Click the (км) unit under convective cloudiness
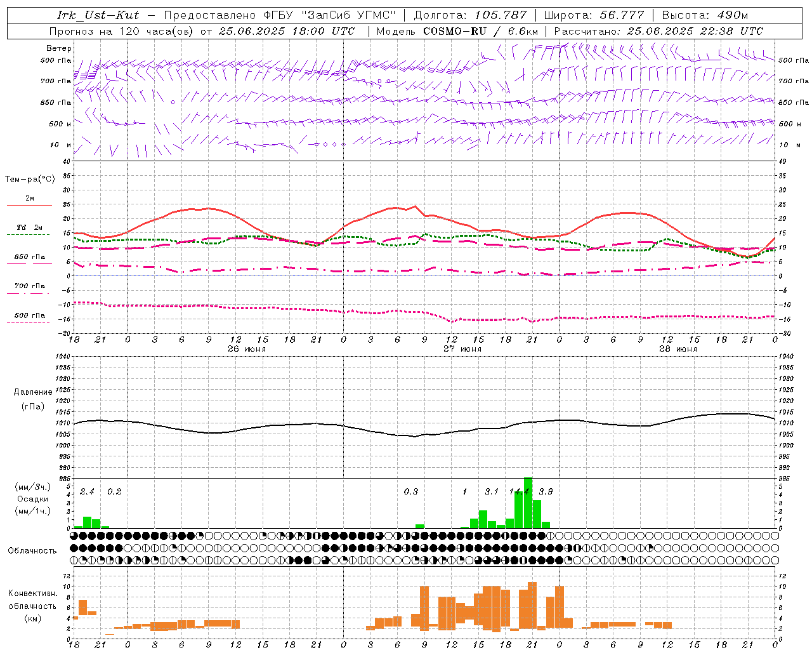 point(33,618)
